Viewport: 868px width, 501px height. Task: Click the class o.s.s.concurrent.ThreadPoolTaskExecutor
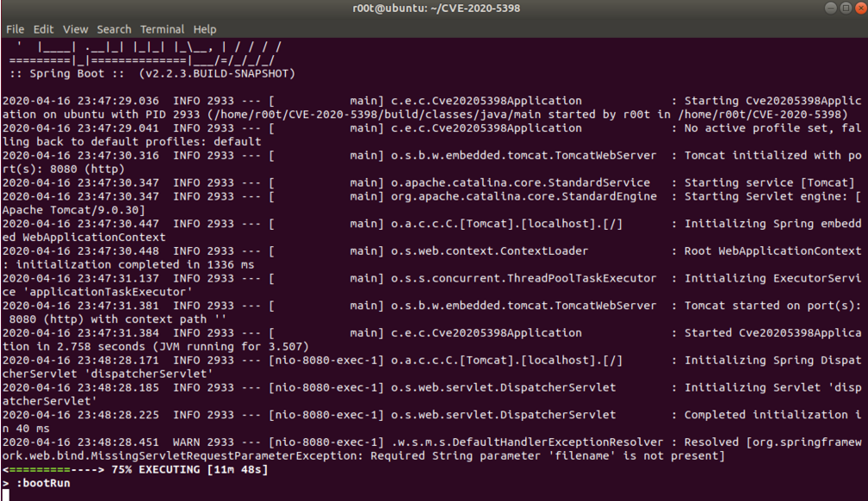pos(524,278)
